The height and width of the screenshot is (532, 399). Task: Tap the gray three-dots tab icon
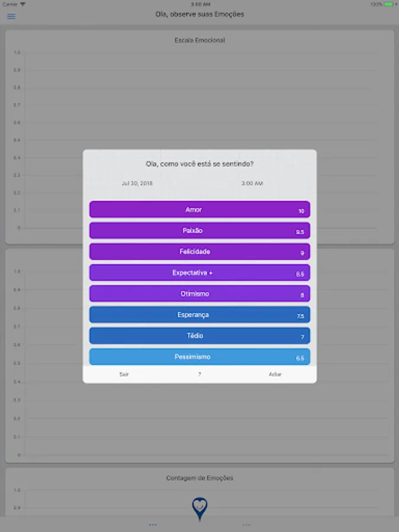tap(246, 524)
